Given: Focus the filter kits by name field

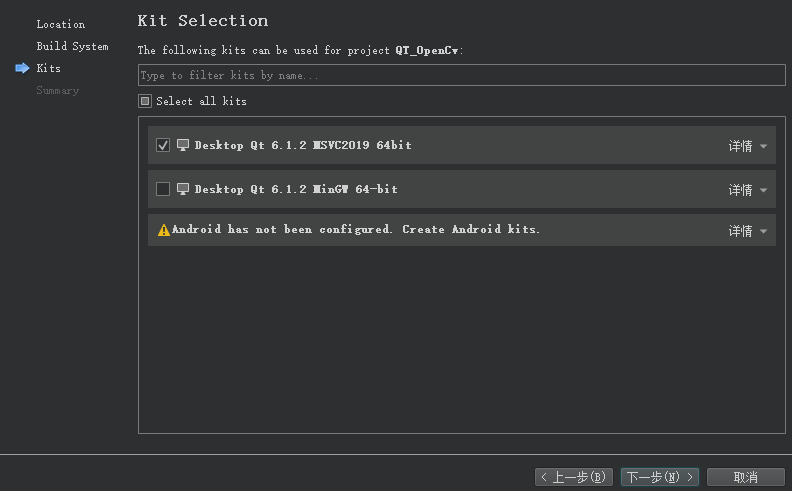Looking at the screenshot, I should (x=461, y=75).
